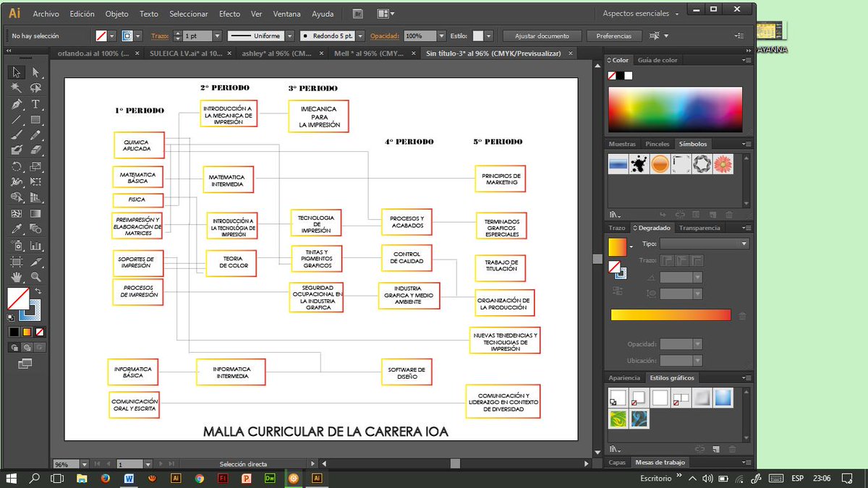The height and width of the screenshot is (488, 868).
Task: Set paint mode to None
Action: (x=40, y=332)
